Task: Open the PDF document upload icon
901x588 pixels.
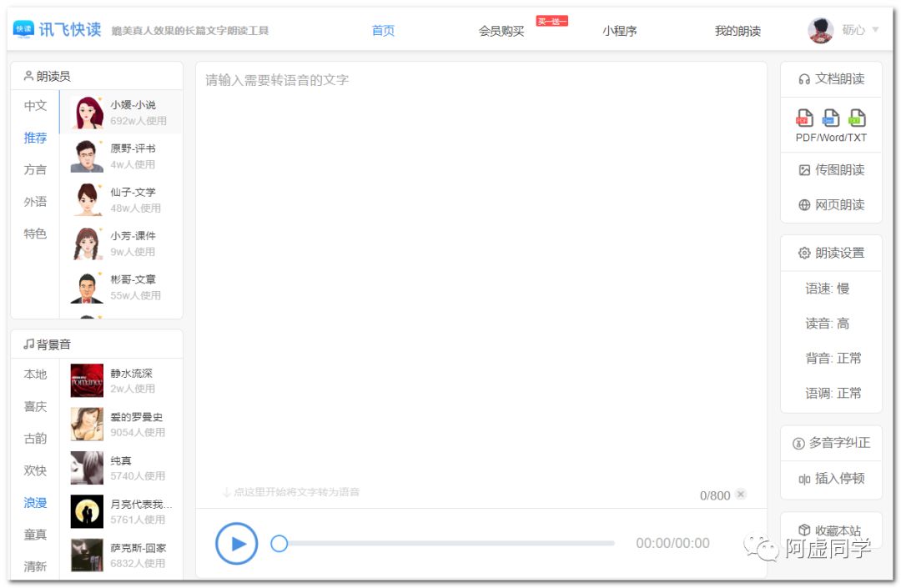Action: pos(804,118)
